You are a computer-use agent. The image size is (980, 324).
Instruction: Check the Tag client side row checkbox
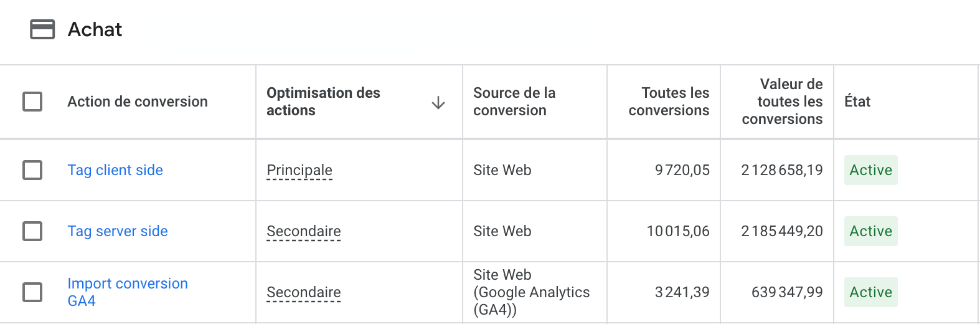(32, 170)
